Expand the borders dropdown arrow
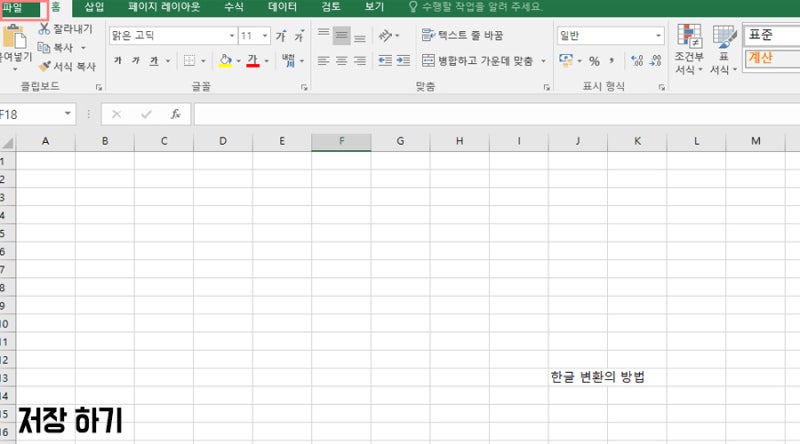Image resolution: width=800 pixels, height=444 pixels. click(203, 61)
